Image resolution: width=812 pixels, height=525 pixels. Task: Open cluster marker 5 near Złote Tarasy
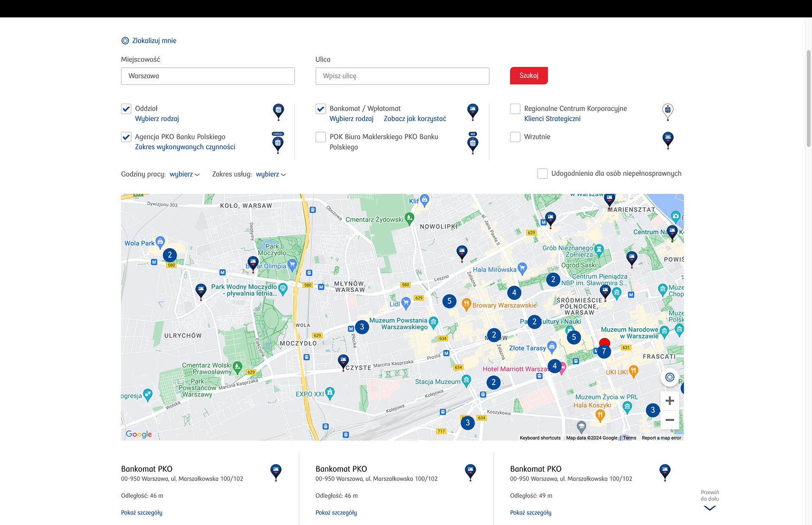[x=574, y=337]
